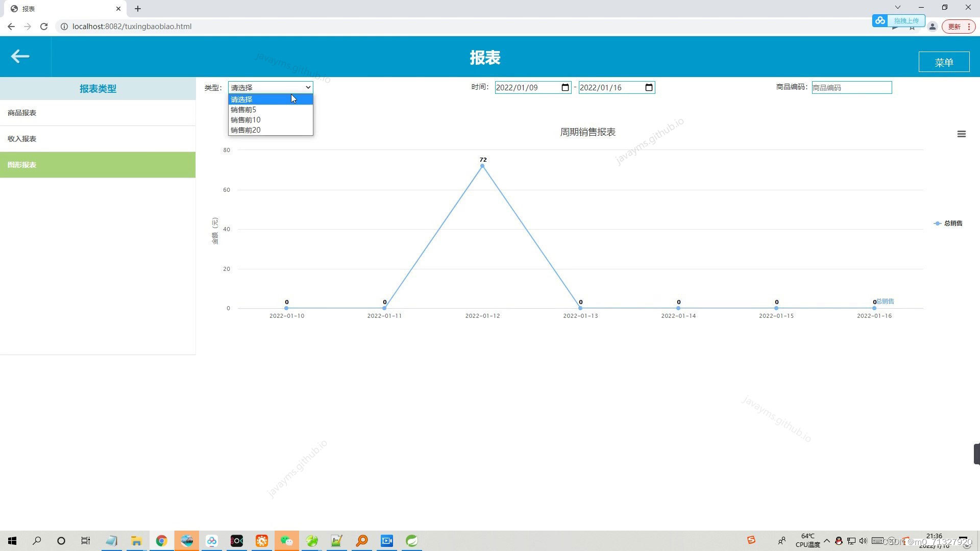Open end date calendar picker icon
Screen dimensions: 980x551
pyautogui.click(x=649, y=88)
